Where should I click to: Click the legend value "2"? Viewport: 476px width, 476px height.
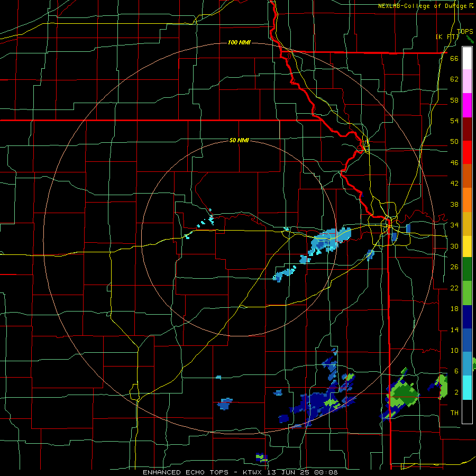point(456,392)
